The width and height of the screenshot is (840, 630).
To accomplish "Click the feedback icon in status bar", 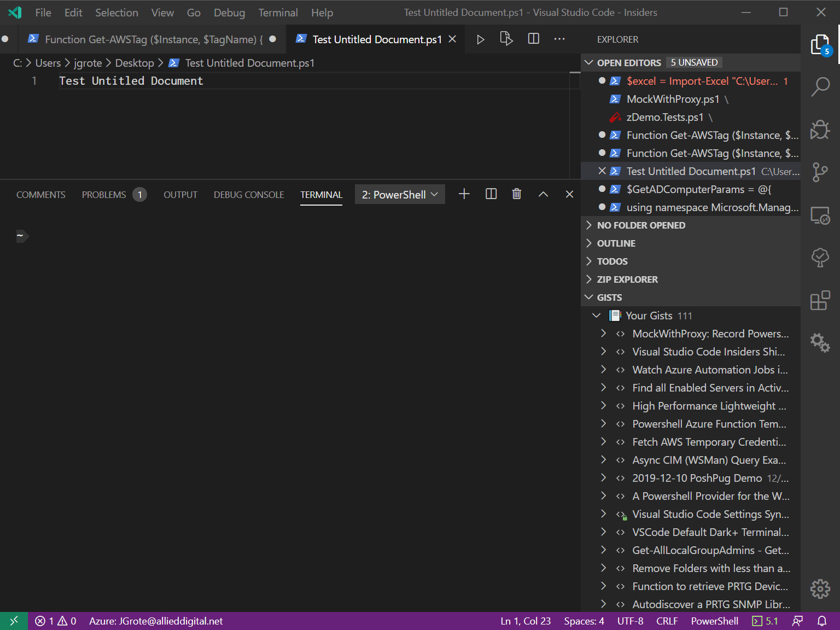I will point(797,621).
